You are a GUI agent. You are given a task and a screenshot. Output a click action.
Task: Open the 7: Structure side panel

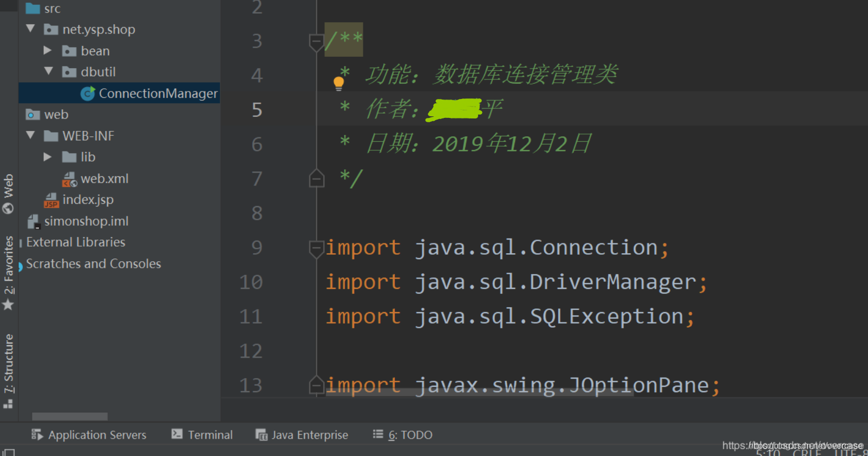click(x=8, y=371)
